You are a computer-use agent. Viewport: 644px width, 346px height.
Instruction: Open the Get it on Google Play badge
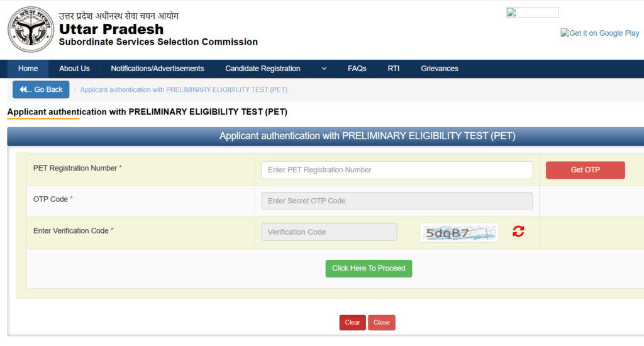599,33
